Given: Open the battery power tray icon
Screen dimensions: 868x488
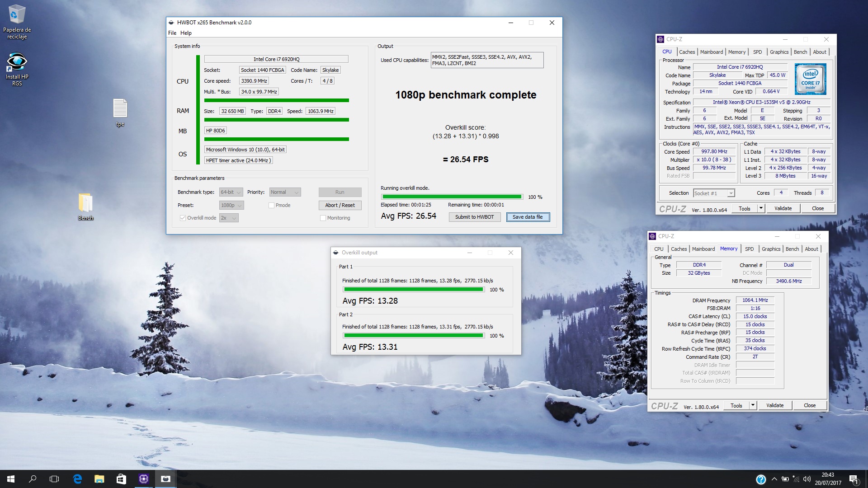Looking at the screenshot, I should coord(785,479).
